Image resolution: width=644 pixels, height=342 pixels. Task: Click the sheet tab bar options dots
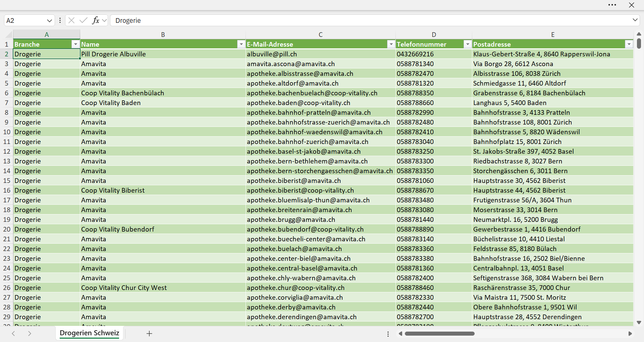388,334
